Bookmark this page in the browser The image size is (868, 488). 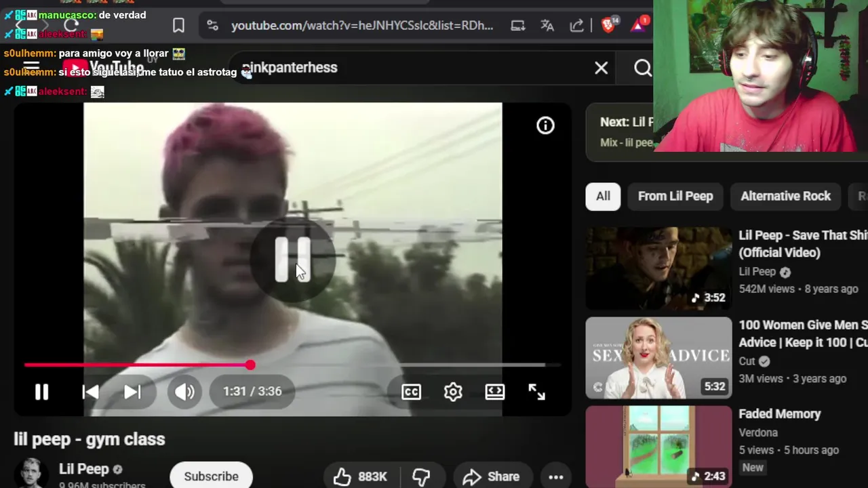178,26
